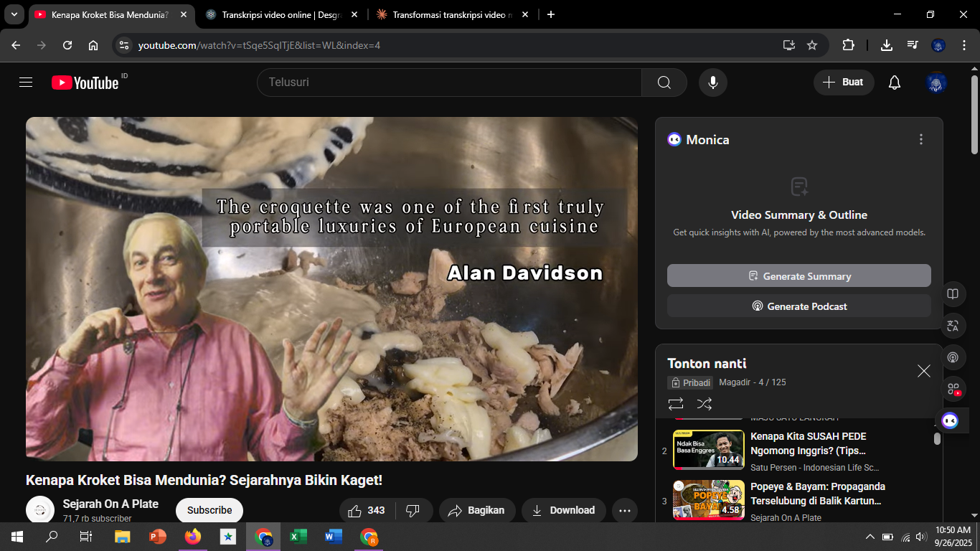Install app icon in address bar

(789, 45)
